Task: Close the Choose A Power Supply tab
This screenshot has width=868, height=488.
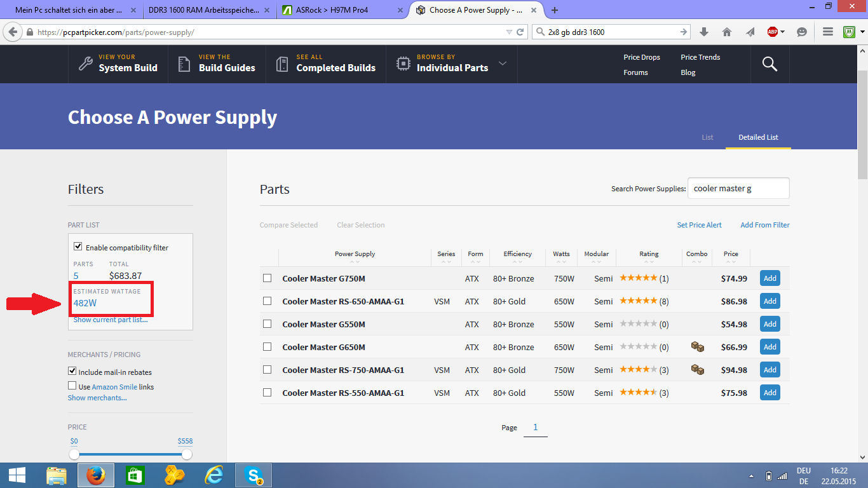Action: click(534, 10)
